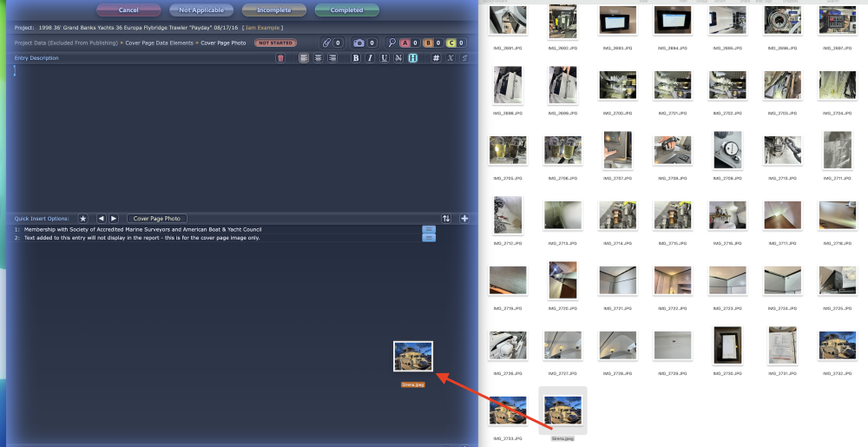This screenshot has width=868, height=447.
Task: Select IMG_2702.JPG thumbnail in Finder
Action: click(727, 85)
